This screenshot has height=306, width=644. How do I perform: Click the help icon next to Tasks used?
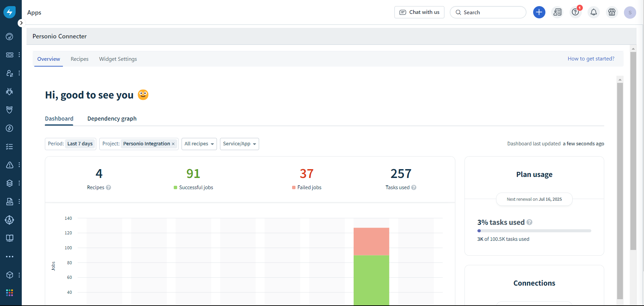click(414, 187)
